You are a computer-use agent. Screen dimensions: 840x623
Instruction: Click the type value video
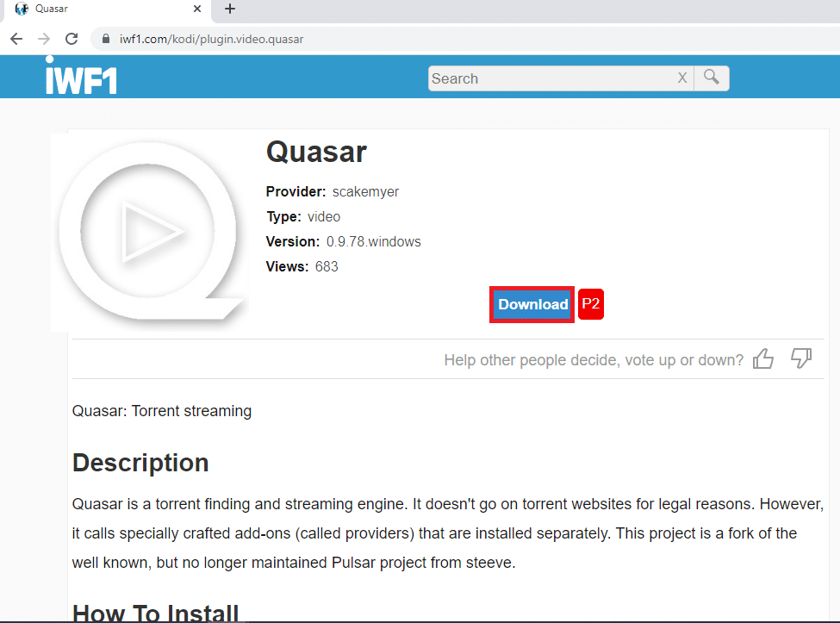324,217
